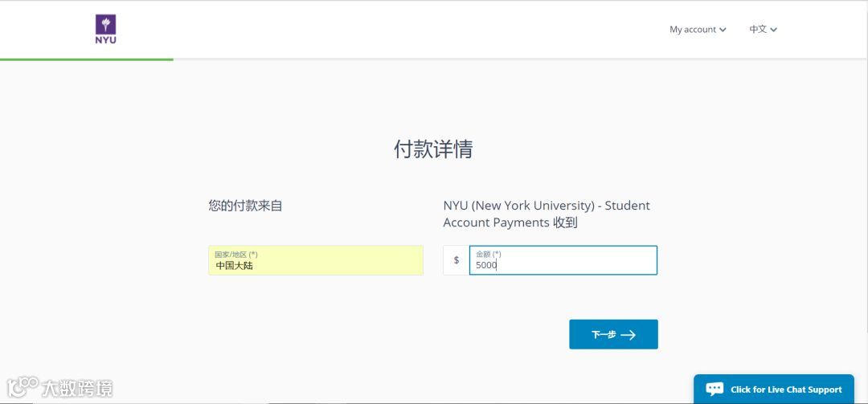Viewport: 868px width, 404px height.
Task: Open Click for Live Chat Support
Action: click(x=773, y=389)
